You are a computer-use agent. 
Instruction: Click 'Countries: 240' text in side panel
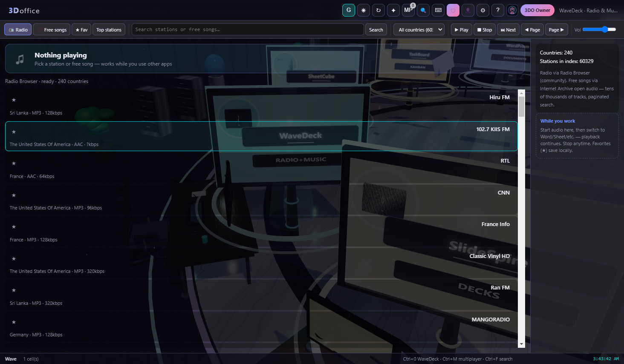tap(556, 53)
